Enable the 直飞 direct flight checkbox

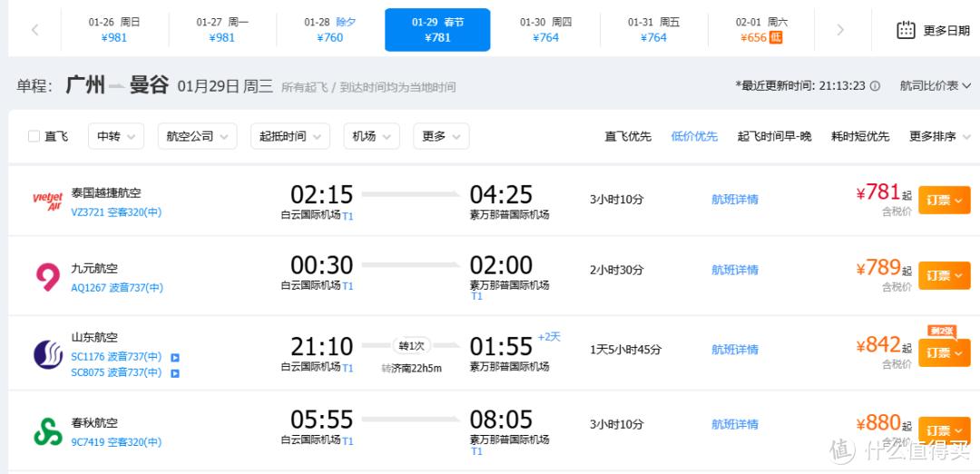tap(34, 136)
